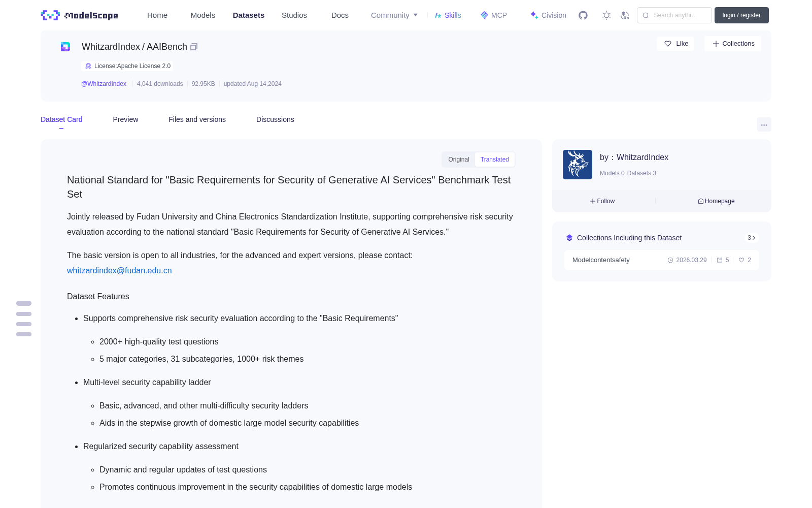Select the Dataset Card tab
812x508 pixels.
click(x=61, y=119)
